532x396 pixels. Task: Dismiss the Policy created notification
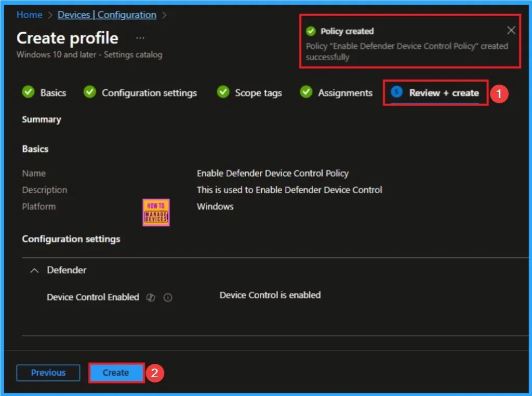511,30
